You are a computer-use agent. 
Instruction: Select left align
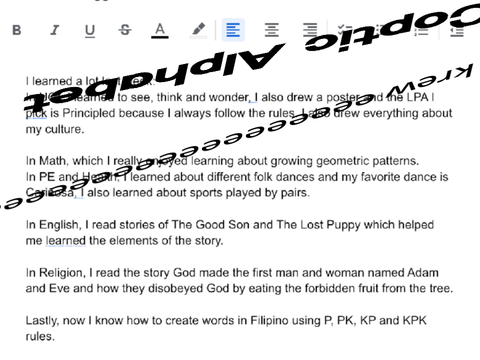pos(233,30)
